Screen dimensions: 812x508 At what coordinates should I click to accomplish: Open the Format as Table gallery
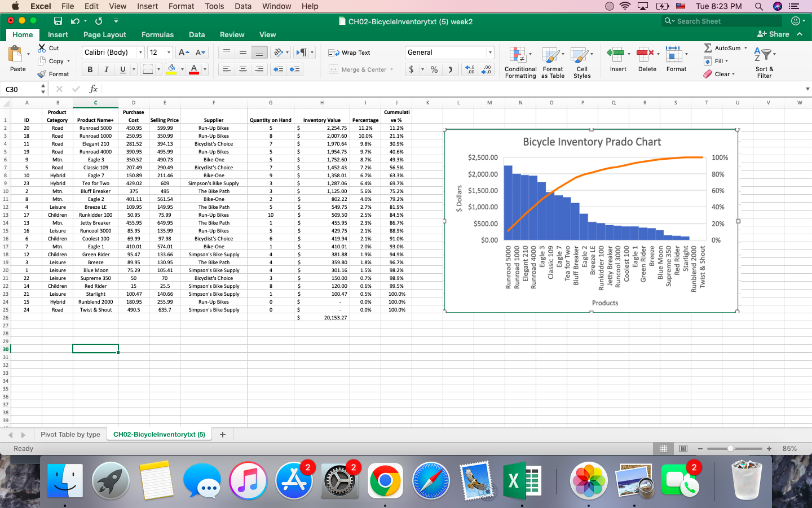click(553, 62)
